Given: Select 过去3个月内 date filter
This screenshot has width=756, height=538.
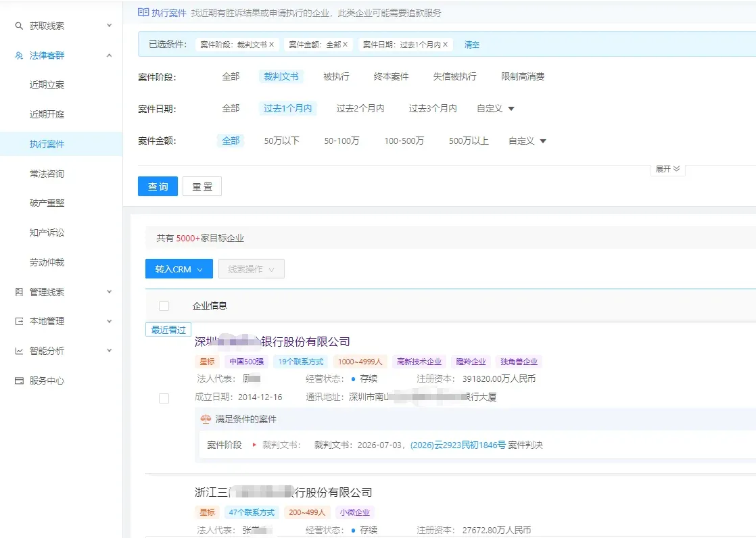Looking at the screenshot, I should click(x=433, y=108).
